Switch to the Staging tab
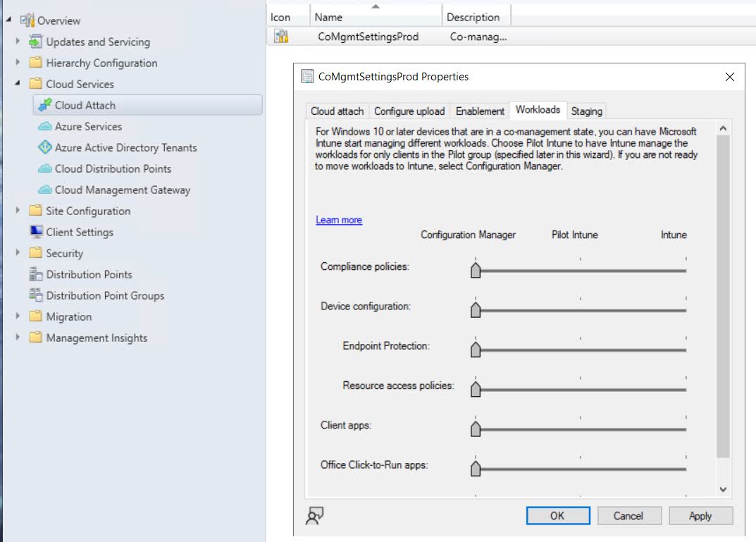 (x=586, y=111)
